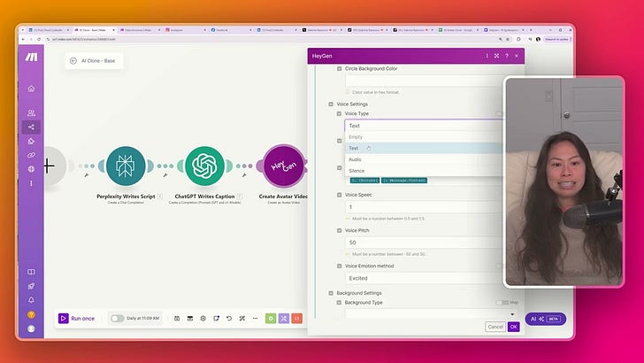Open the user profile avatar in the sidebar
Viewport: 644px width, 363px height.
point(31,328)
